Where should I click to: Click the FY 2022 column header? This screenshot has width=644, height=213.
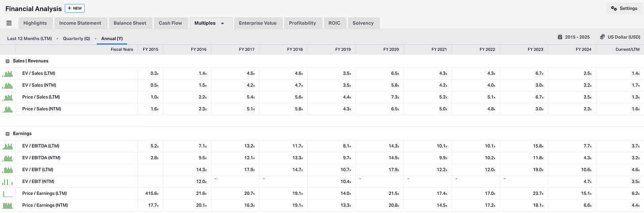(487, 50)
